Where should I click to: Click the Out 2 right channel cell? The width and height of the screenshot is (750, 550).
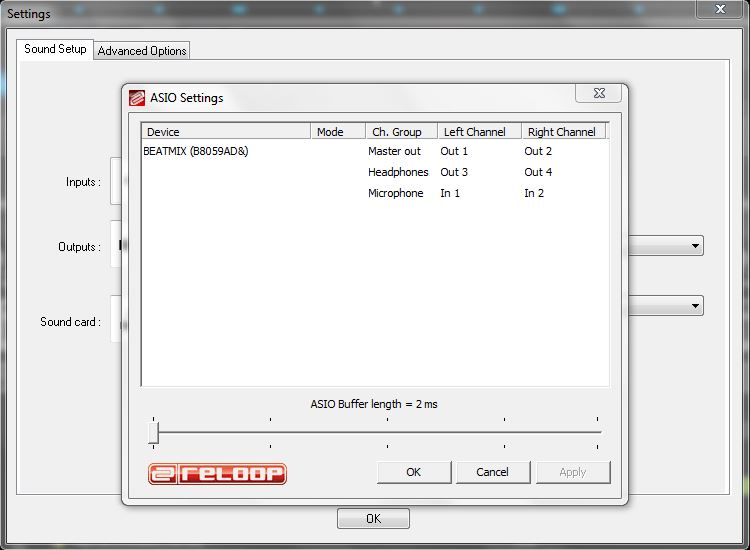click(538, 151)
